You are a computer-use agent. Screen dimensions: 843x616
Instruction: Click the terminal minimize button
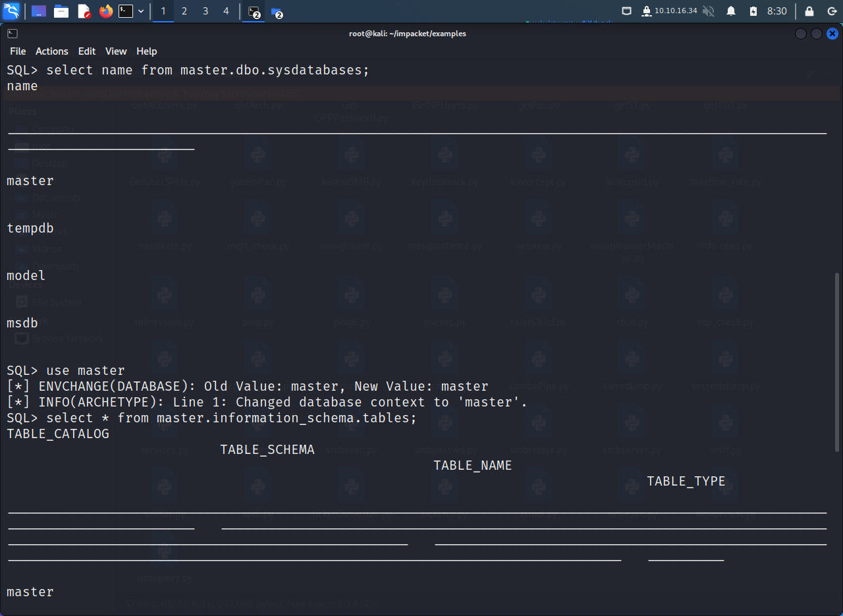click(x=800, y=34)
